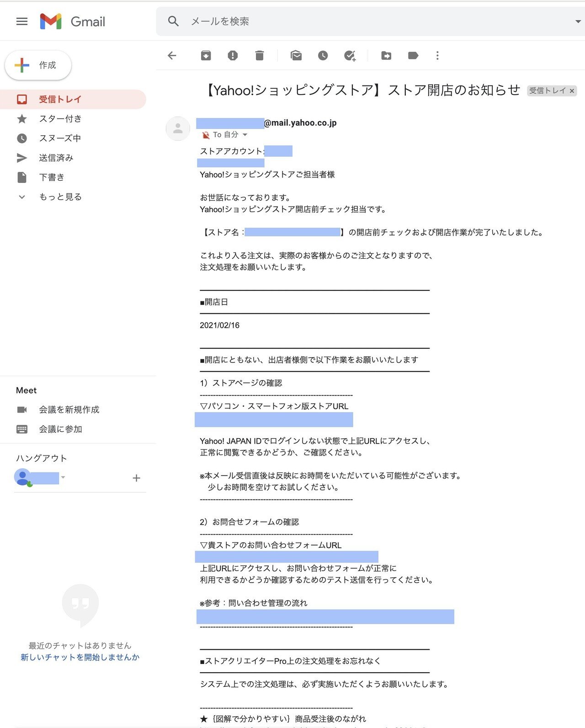The width and height of the screenshot is (585, 728).
Task: Click the 問い合わせ管理の流れ reference link
Action: [x=325, y=616]
